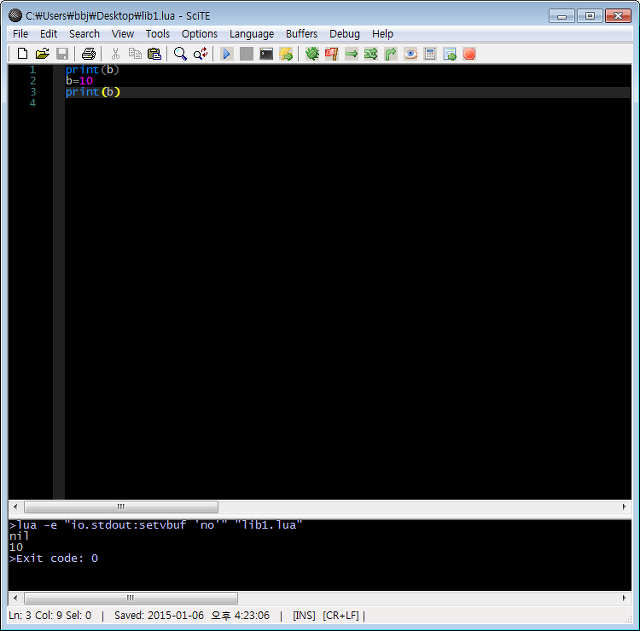Image resolution: width=640 pixels, height=631 pixels.
Task: Click the window with green arrow icon
Action: click(450, 54)
